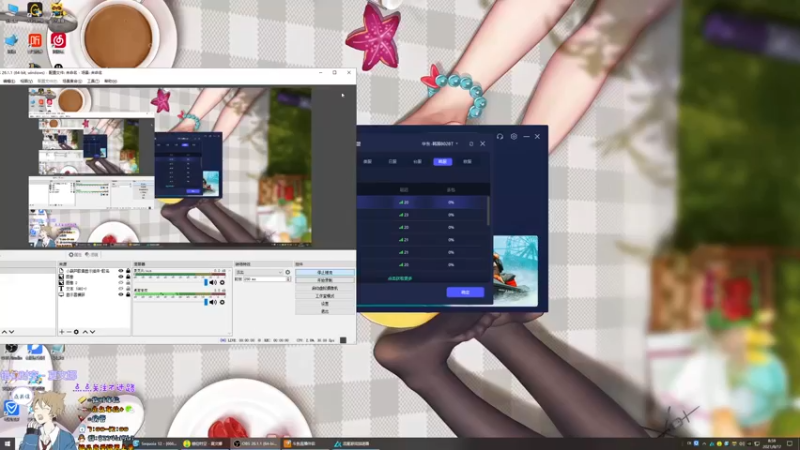Select the highlighted region tab in accelerator
The height and width of the screenshot is (450, 800).
(442, 161)
